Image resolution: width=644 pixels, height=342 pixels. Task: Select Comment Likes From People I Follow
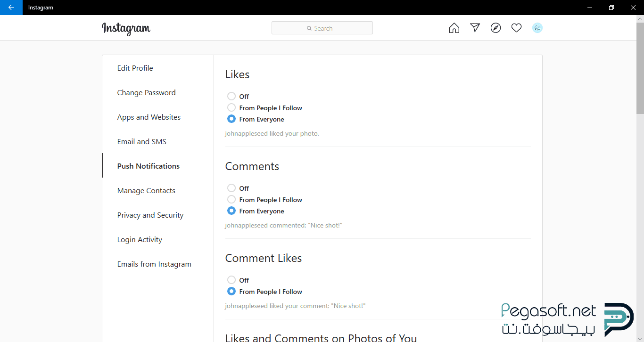click(231, 291)
